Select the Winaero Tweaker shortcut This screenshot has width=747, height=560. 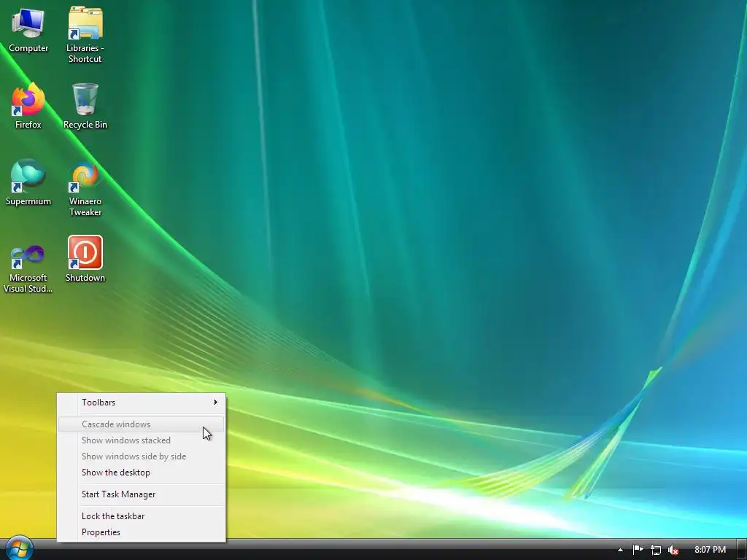click(x=85, y=190)
